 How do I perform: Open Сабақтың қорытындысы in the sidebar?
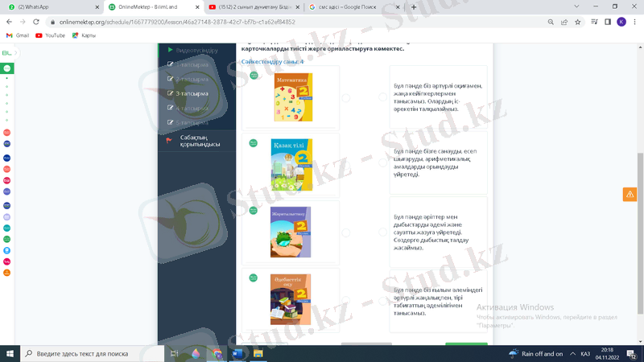(x=200, y=141)
